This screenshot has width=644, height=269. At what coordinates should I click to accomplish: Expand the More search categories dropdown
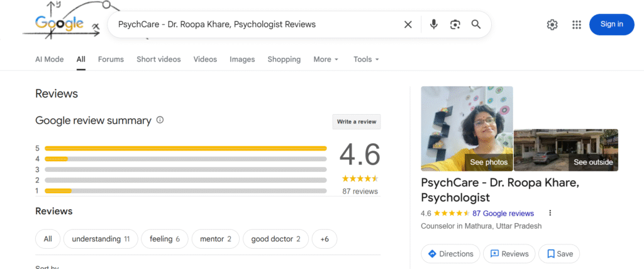coord(326,59)
